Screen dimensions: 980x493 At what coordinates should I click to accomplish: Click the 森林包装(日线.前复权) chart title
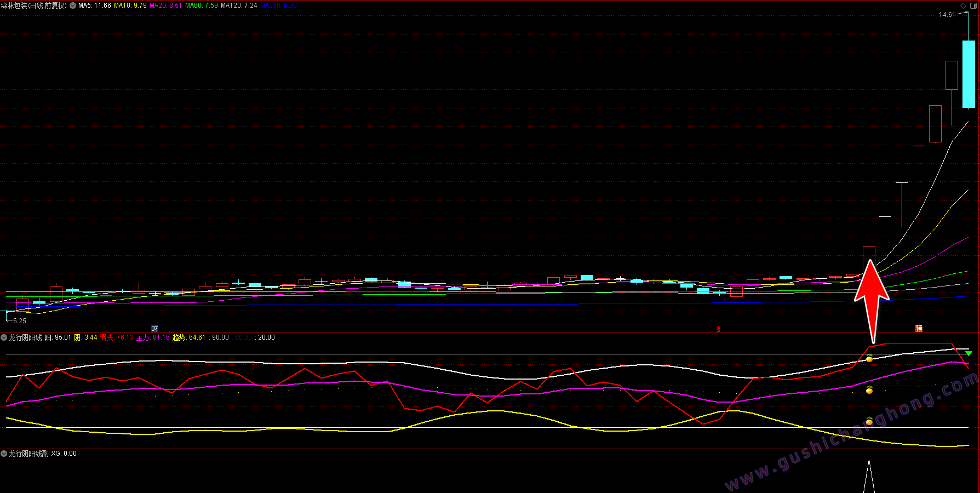click(x=34, y=5)
